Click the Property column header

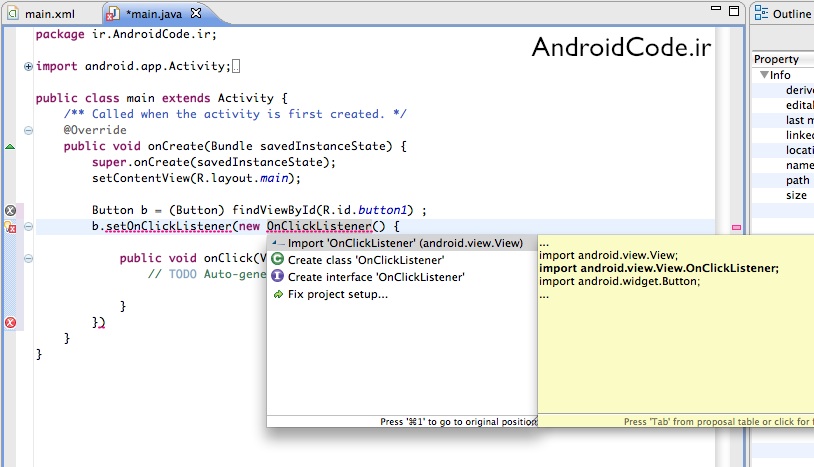click(x=777, y=59)
